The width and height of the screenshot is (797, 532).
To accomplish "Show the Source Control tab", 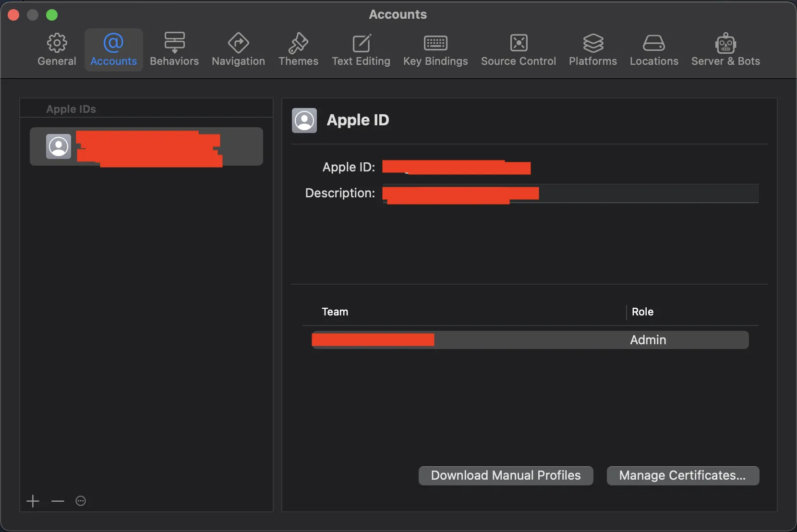I will point(519,50).
